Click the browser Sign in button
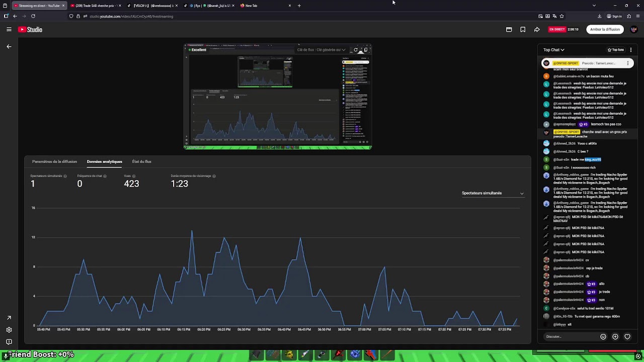Image resolution: width=644 pixels, height=362 pixels. [x=614, y=16]
